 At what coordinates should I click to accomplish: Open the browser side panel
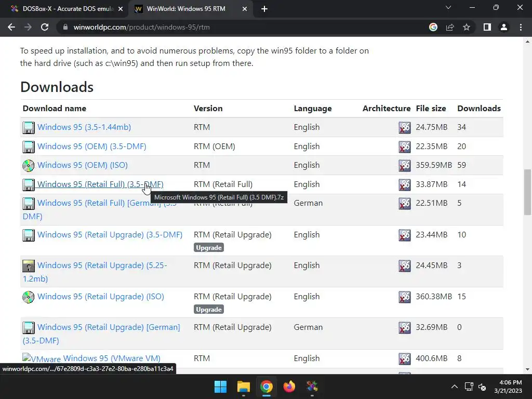[487, 27]
